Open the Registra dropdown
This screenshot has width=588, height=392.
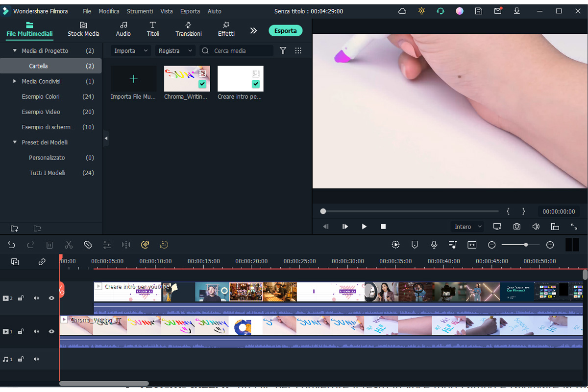coord(175,51)
